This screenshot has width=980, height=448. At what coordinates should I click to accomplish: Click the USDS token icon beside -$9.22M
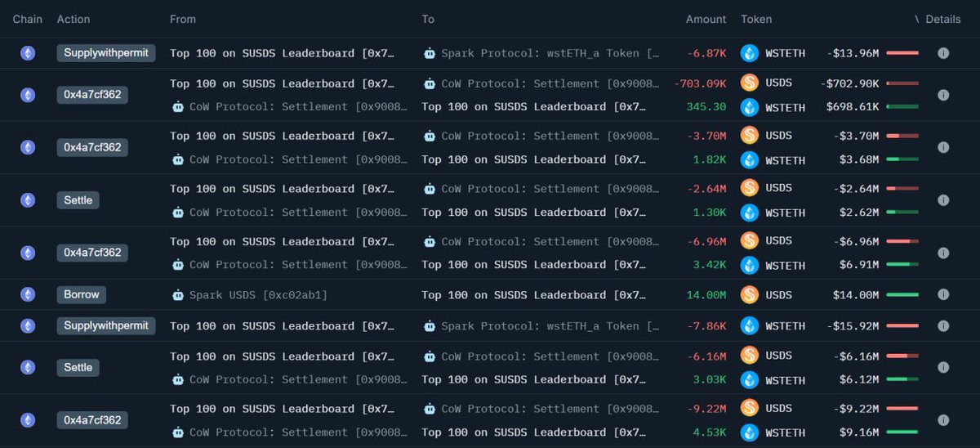pyautogui.click(x=750, y=407)
